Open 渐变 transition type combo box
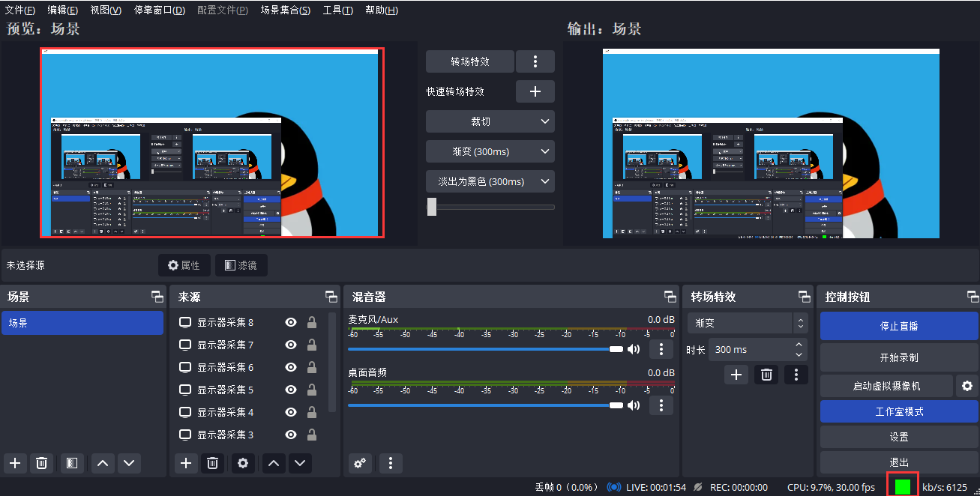980x496 pixels. [748, 324]
